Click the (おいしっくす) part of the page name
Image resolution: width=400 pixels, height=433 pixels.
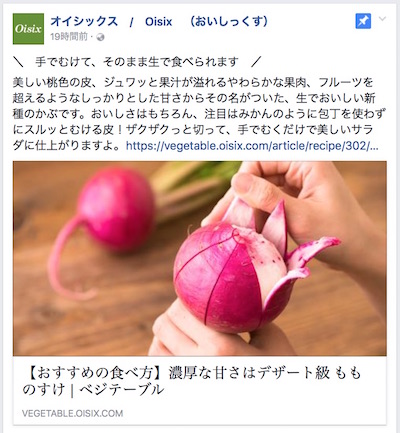[229, 22]
